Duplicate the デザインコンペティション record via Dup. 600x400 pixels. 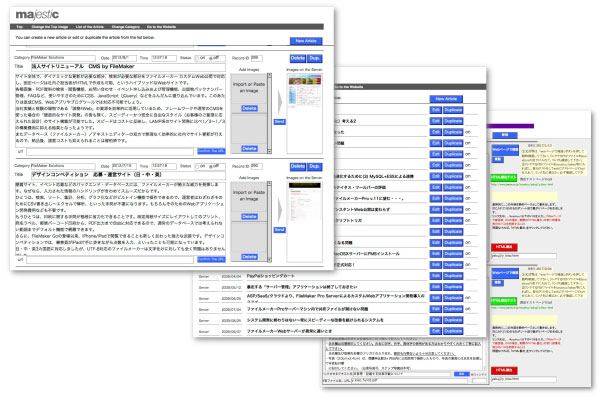point(315,167)
